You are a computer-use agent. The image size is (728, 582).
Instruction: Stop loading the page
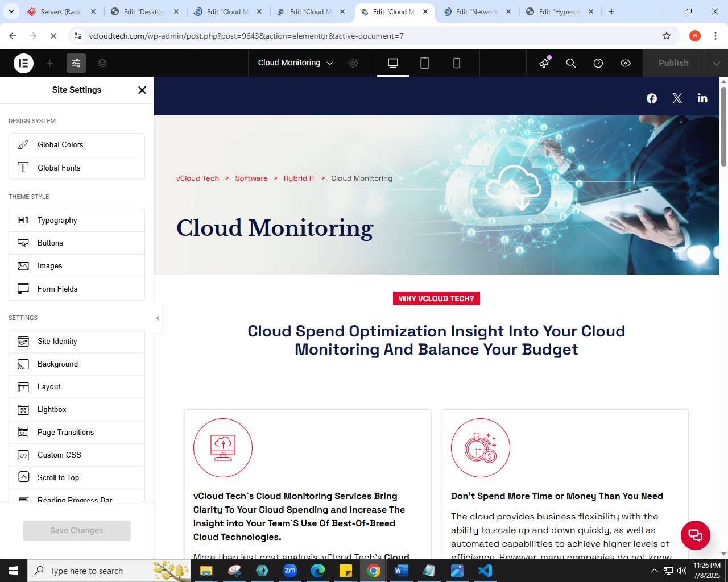point(53,36)
